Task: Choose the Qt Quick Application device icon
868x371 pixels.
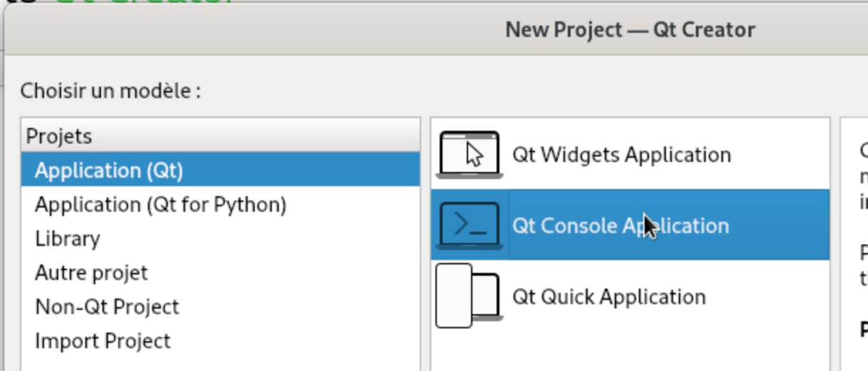Action: point(470,296)
